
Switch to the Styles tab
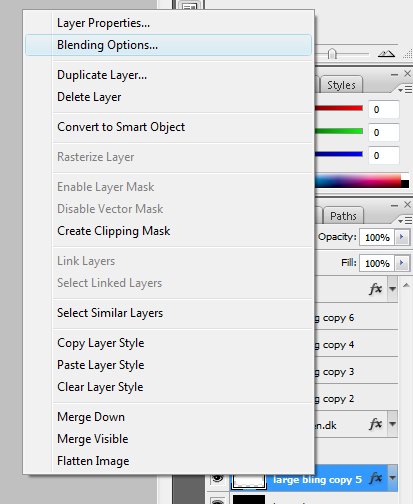tap(341, 85)
